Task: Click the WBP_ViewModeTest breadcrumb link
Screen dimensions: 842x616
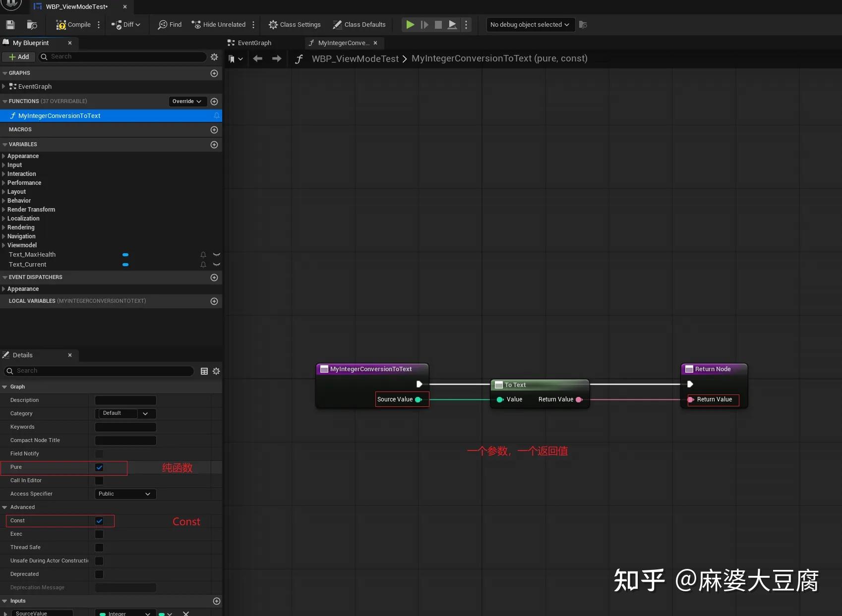Action: pyautogui.click(x=355, y=58)
